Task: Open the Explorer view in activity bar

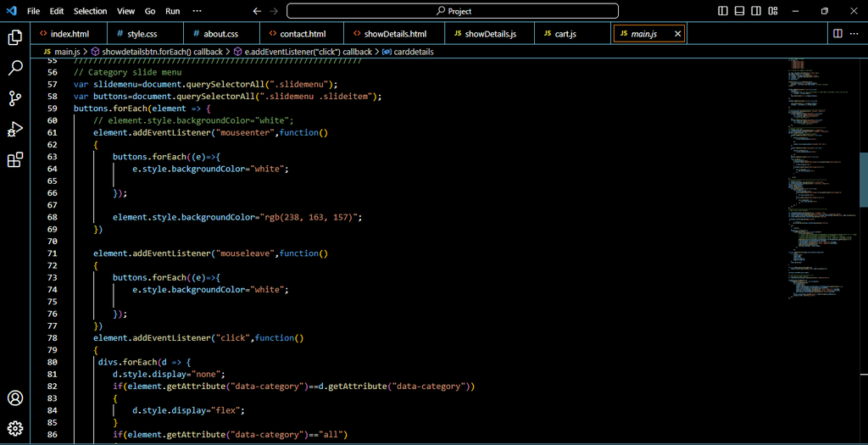Action: [15, 37]
